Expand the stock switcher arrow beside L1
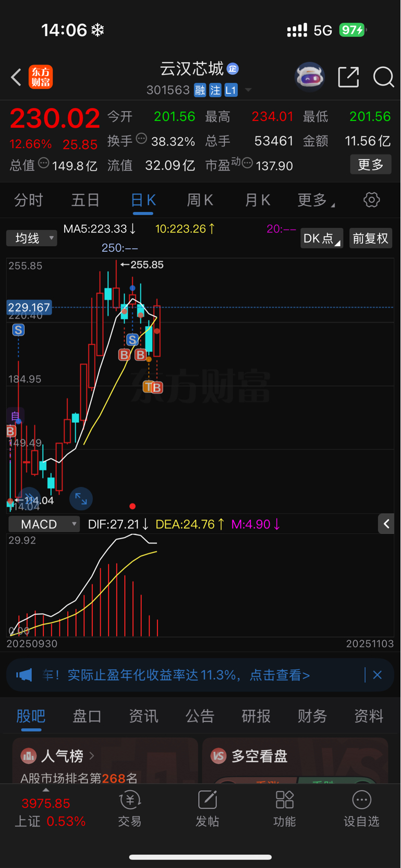401x868 pixels. [248, 90]
